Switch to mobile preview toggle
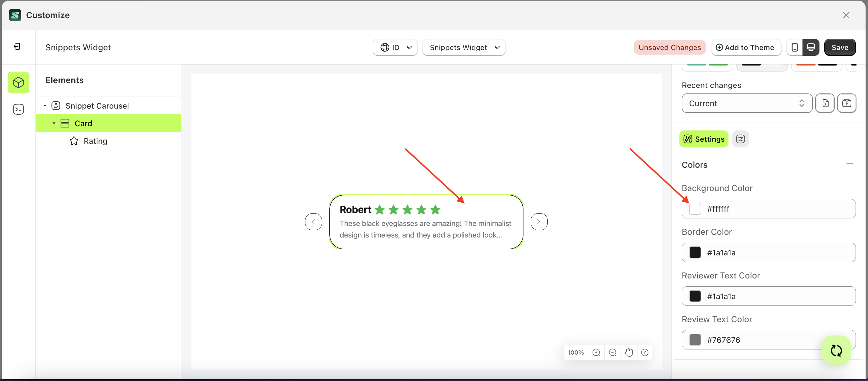This screenshot has width=868, height=381. click(x=795, y=47)
